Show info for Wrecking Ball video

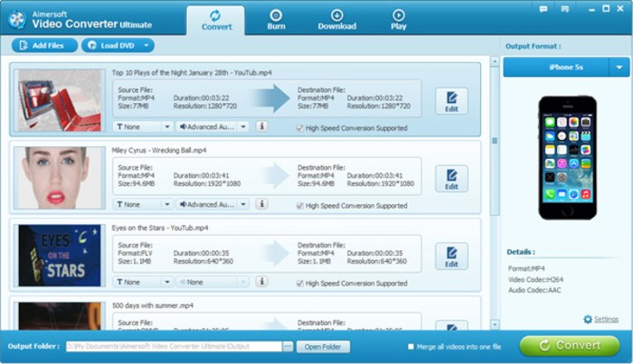coord(261,204)
